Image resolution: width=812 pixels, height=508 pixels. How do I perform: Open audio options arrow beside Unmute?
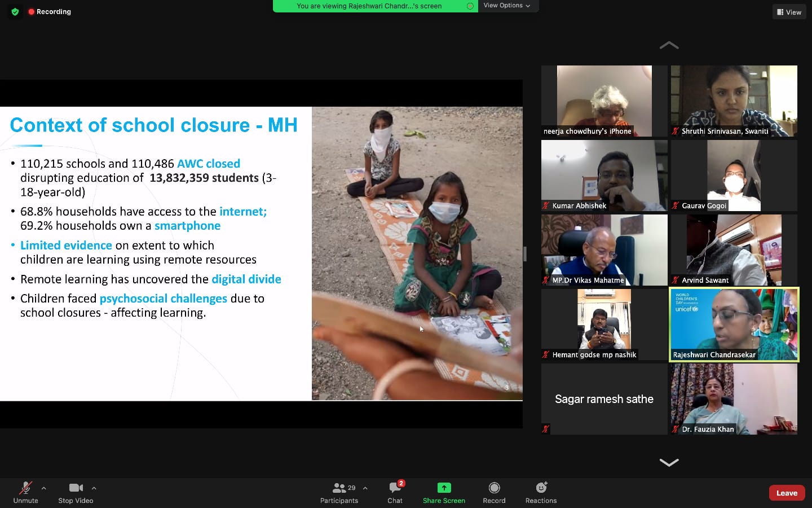[44, 488]
